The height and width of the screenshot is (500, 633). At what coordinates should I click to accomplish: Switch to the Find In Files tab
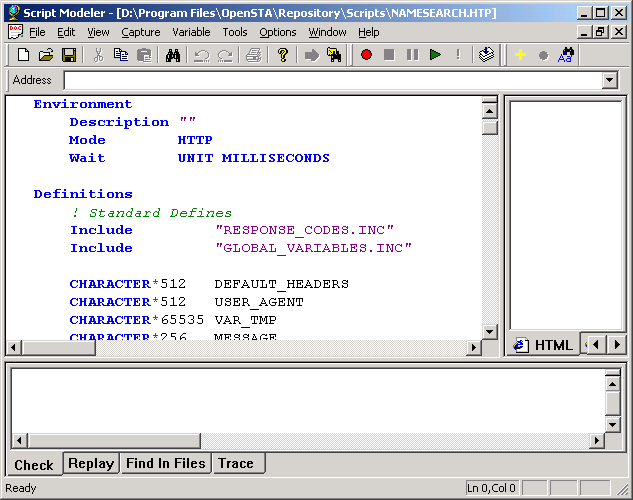pyautogui.click(x=166, y=463)
